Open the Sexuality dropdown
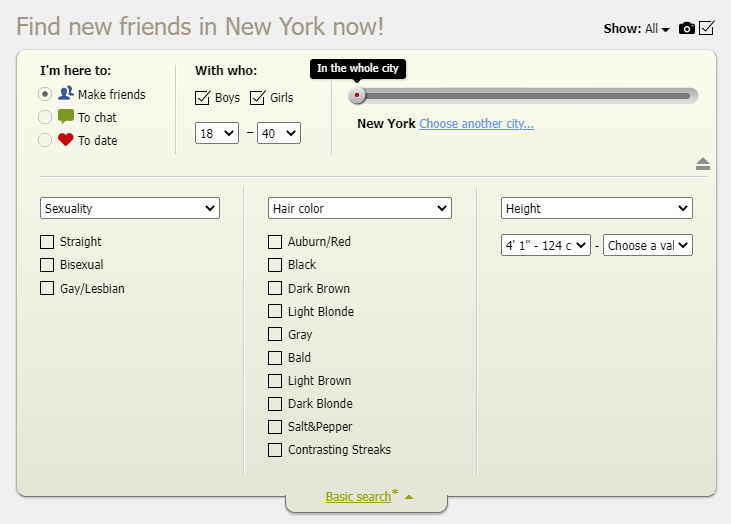The height and width of the screenshot is (524, 731). click(130, 208)
